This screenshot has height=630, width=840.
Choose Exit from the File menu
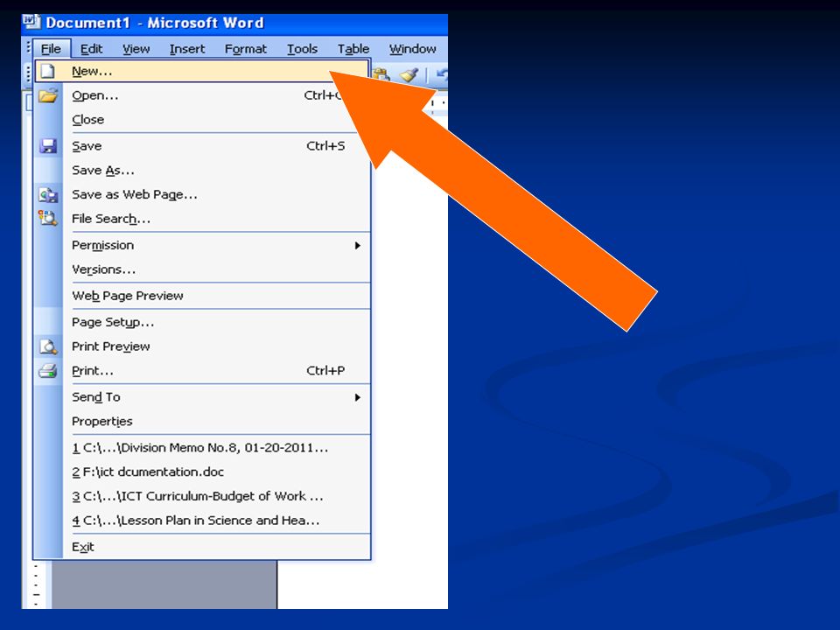(x=202, y=547)
